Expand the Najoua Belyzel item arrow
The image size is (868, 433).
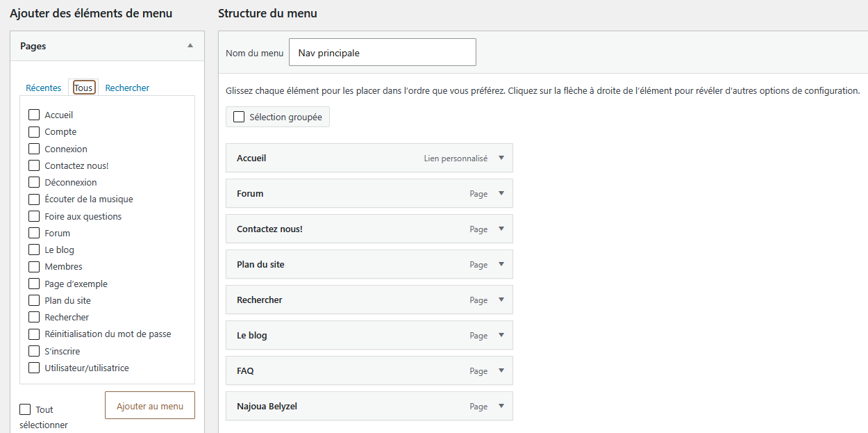(501, 406)
